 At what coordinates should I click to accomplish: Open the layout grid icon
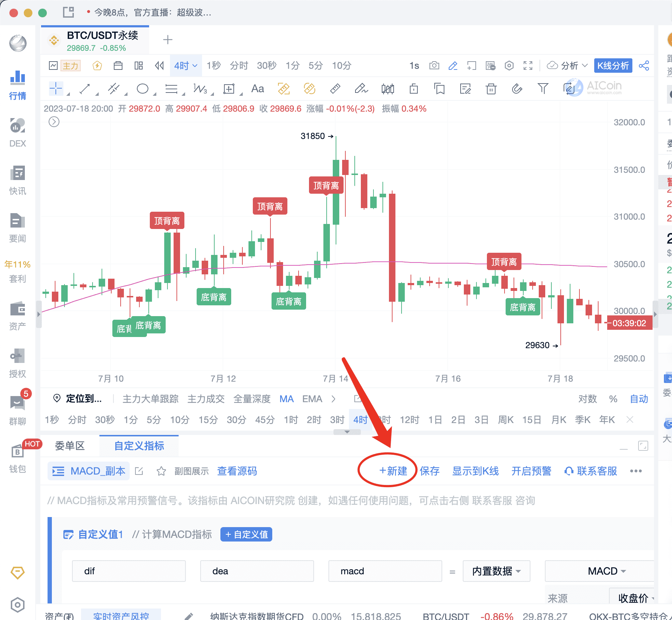(139, 66)
